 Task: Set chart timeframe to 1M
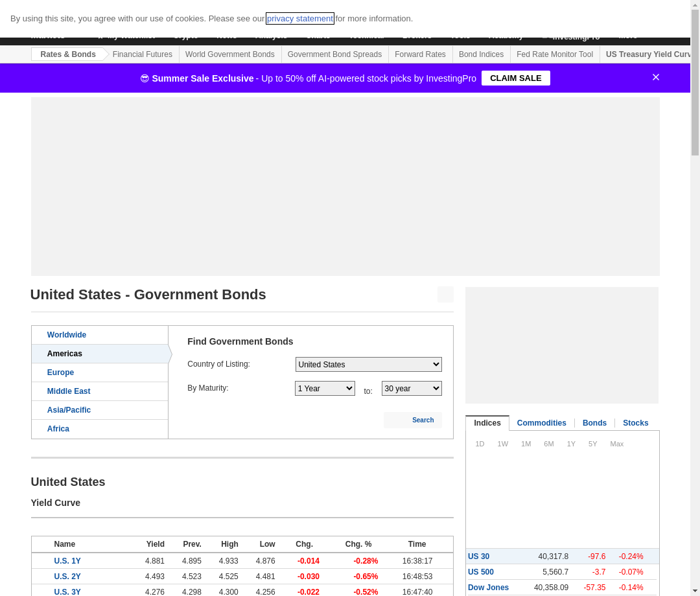tap(526, 444)
